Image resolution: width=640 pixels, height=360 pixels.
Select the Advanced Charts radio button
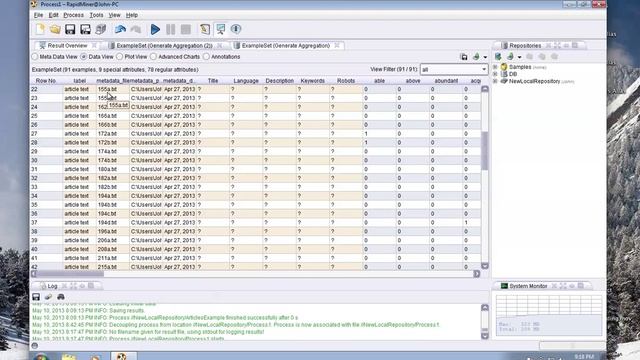click(153, 57)
